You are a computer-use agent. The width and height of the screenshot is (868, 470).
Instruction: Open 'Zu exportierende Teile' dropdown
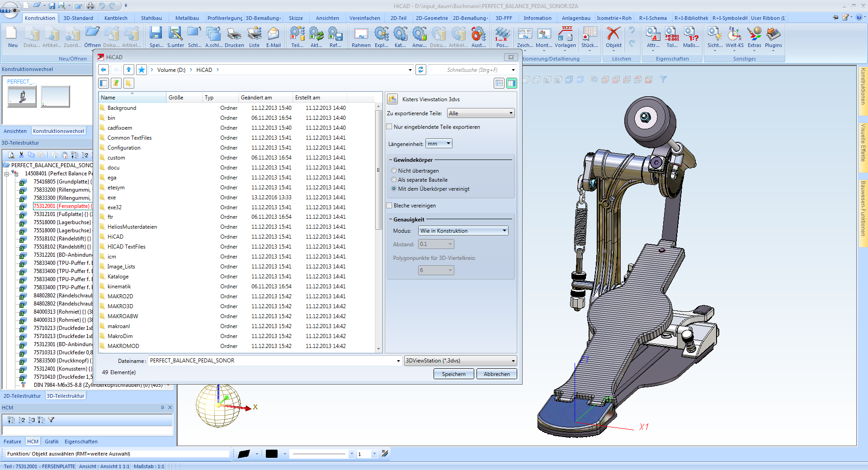(x=481, y=113)
